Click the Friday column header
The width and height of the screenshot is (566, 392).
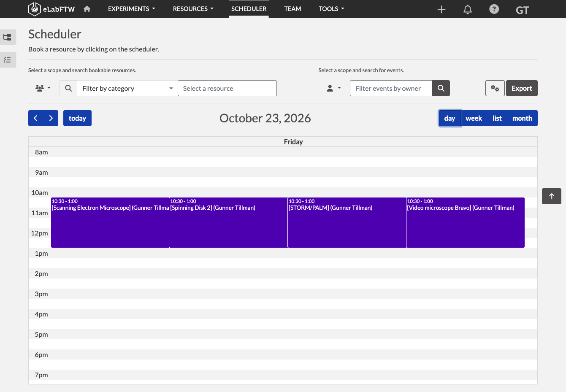pos(293,142)
